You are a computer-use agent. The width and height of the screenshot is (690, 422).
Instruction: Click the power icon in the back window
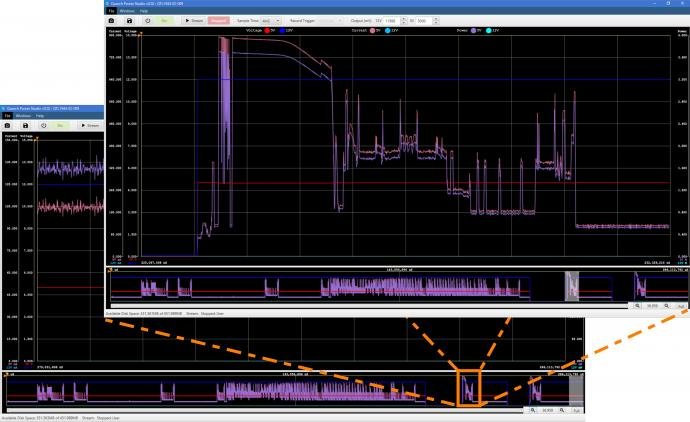(43, 125)
